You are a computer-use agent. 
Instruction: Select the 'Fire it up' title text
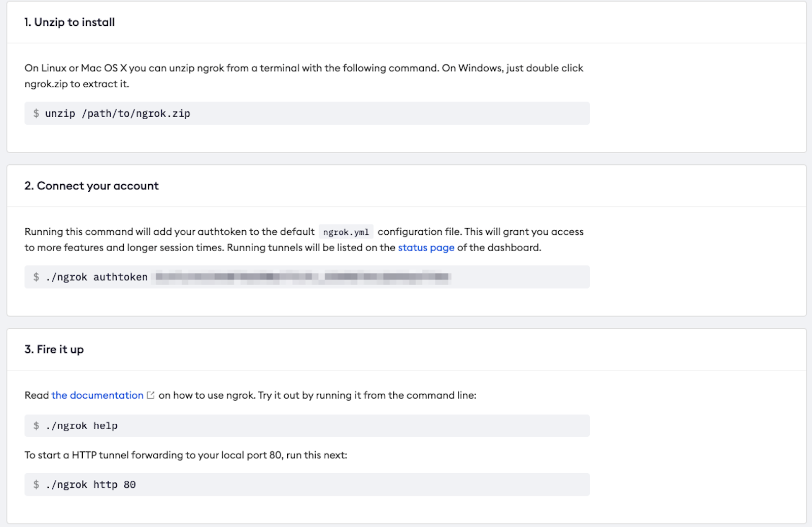coord(60,349)
